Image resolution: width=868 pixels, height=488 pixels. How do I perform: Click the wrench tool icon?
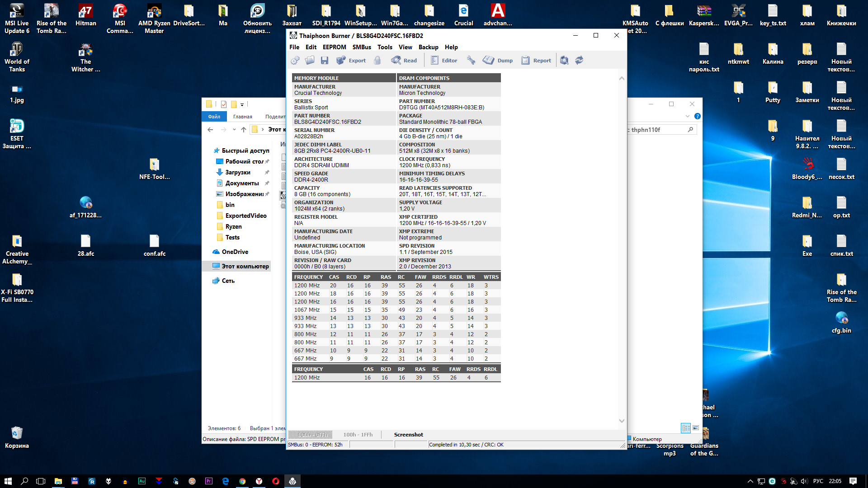click(471, 60)
